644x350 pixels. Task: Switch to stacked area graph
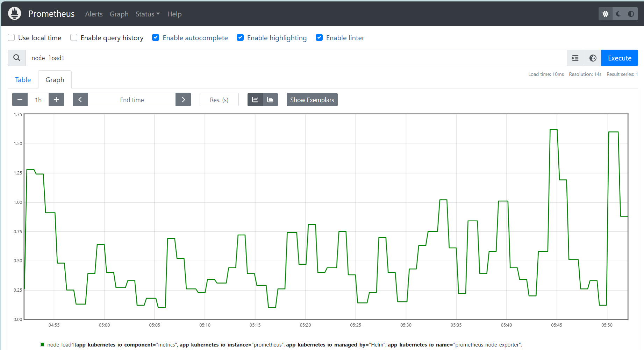270,100
